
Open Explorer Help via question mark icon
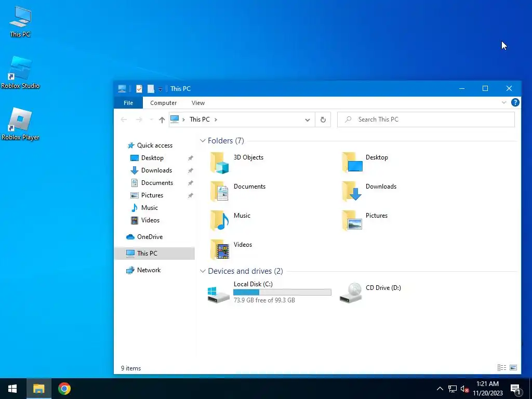515,102
